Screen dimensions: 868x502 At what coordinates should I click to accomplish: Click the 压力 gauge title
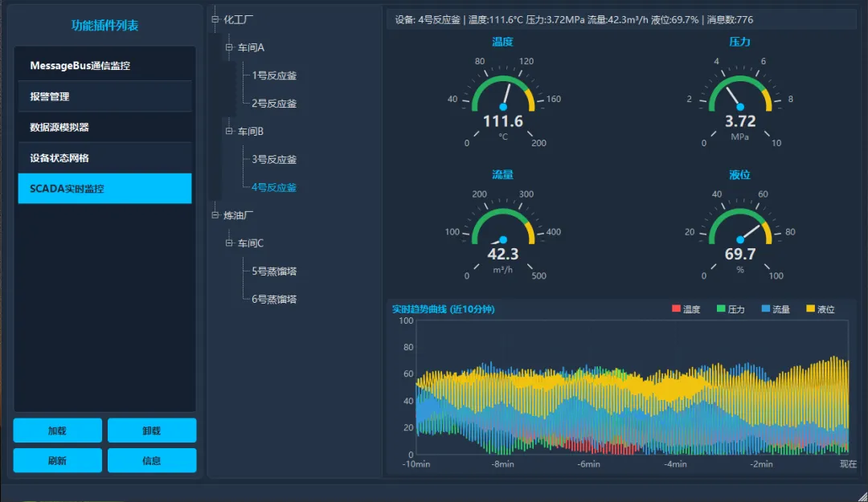(739, 42)
